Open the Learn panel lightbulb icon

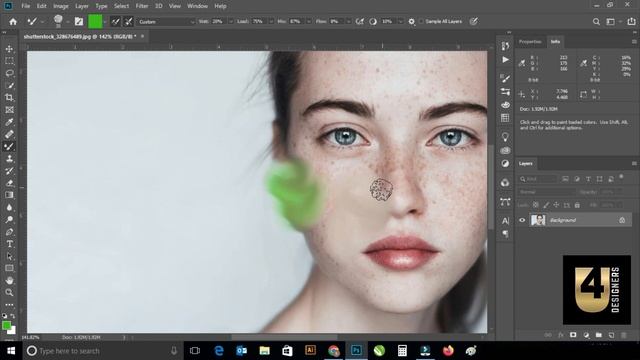point(505,137)
